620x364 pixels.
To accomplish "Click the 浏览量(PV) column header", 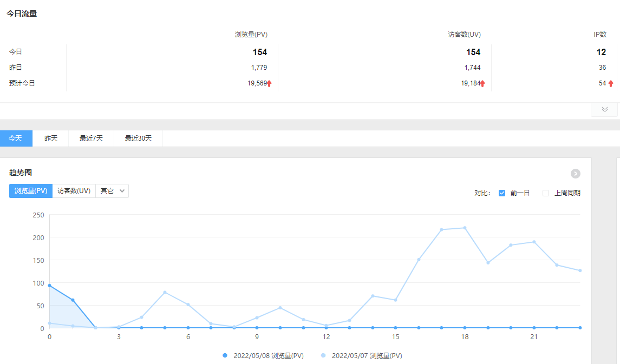I will point(251,35).
